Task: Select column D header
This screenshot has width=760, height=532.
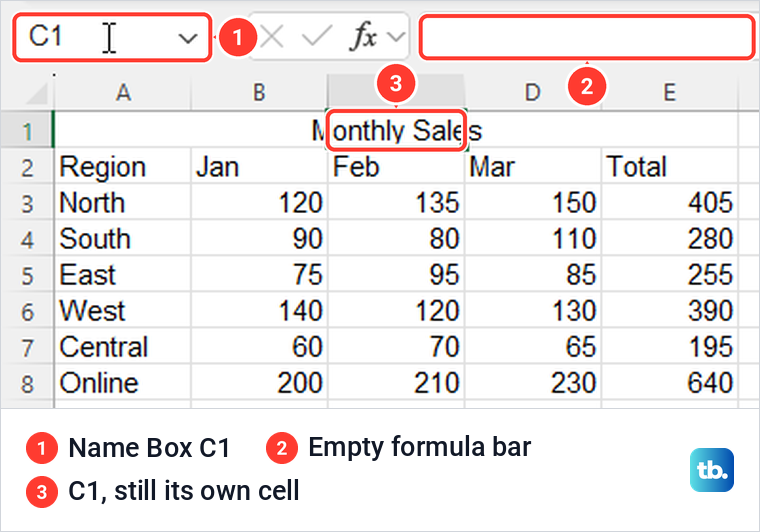Action: click(533, 92)
